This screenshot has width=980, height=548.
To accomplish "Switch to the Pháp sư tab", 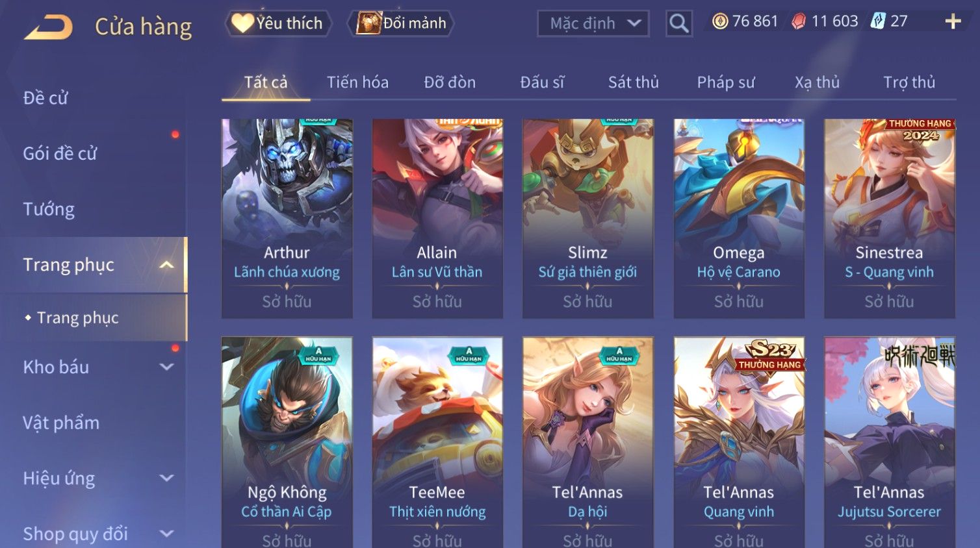I will click(726, 82).
